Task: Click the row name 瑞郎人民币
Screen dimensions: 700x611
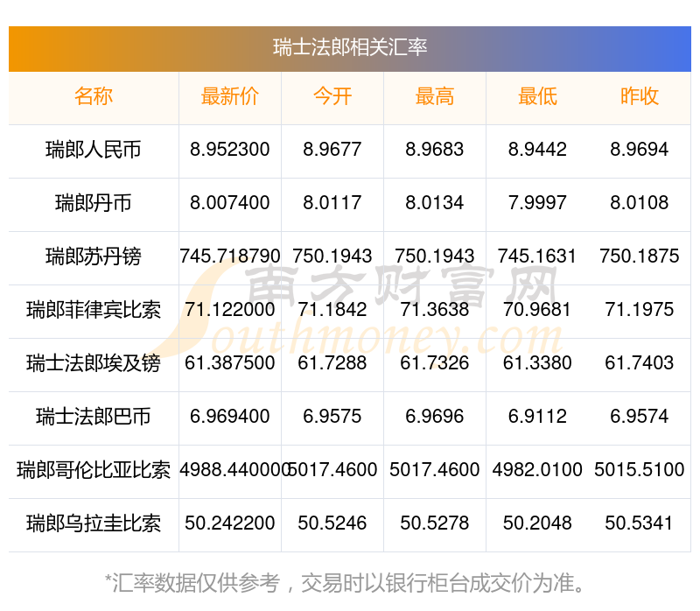Action: tap(94, 150)
